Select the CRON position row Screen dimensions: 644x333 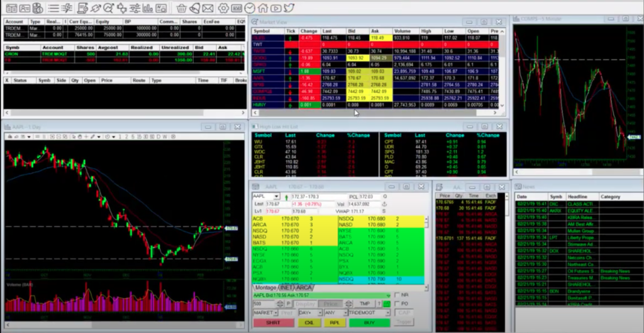(124, 54)
